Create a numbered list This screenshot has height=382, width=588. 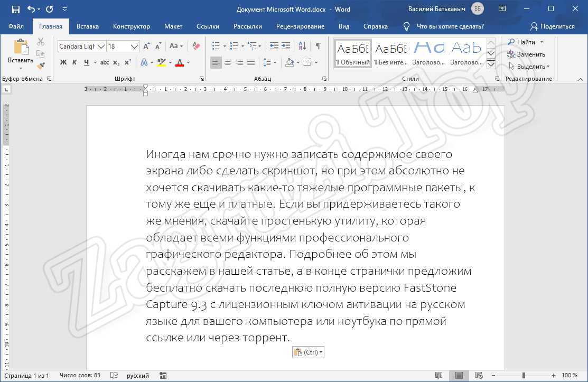(x=234, y=46)
